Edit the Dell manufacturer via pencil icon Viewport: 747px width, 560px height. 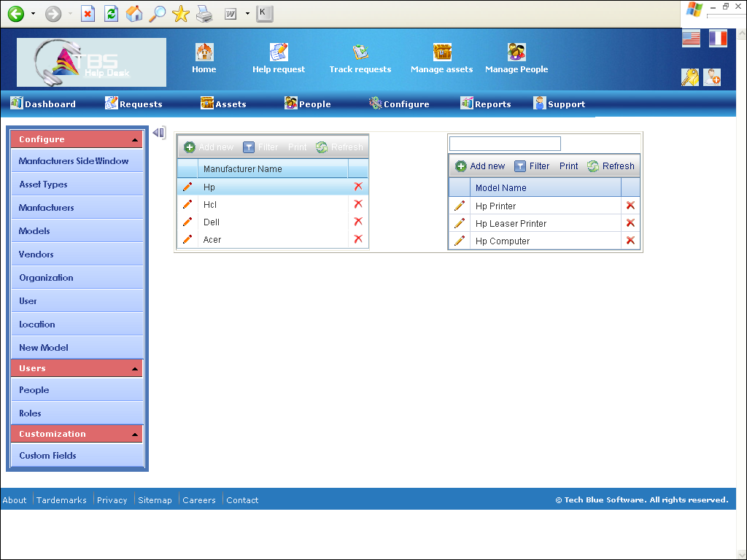click(x=187, y=222)
